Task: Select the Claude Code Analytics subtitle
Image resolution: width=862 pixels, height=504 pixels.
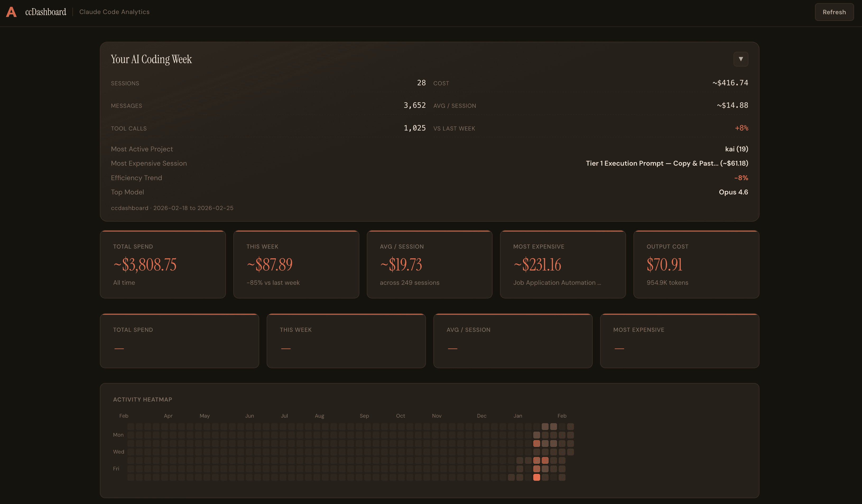Action: point(114,12)
